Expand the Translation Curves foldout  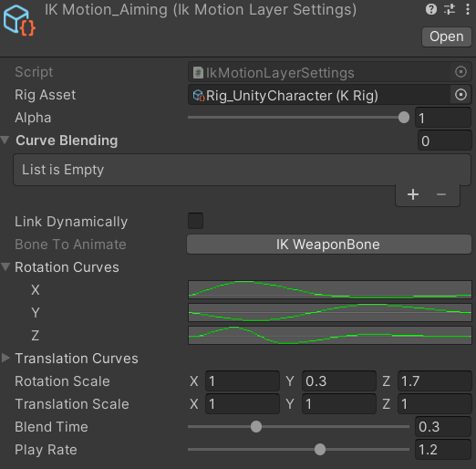pyautogui.click(x=5, y=358)
